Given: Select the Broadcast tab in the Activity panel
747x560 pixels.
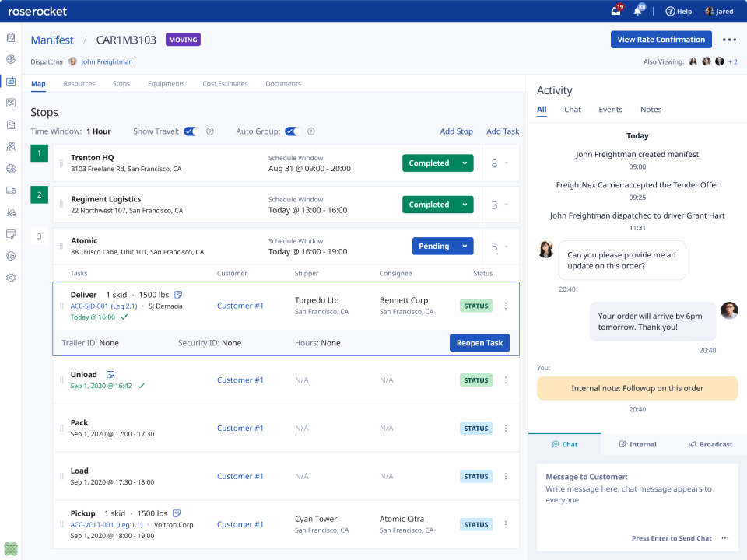Looking at the screenshot, I should pyautogui.click(x=710, y=444).
